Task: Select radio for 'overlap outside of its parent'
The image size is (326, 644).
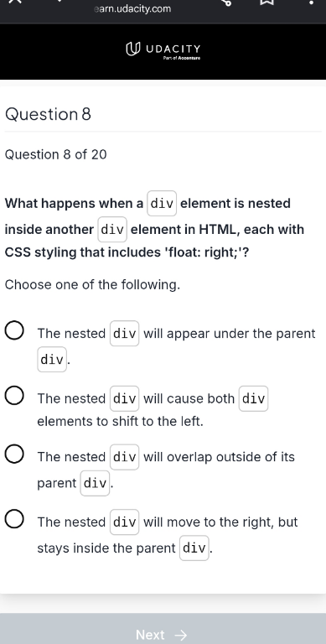Action: pos(14,454)
